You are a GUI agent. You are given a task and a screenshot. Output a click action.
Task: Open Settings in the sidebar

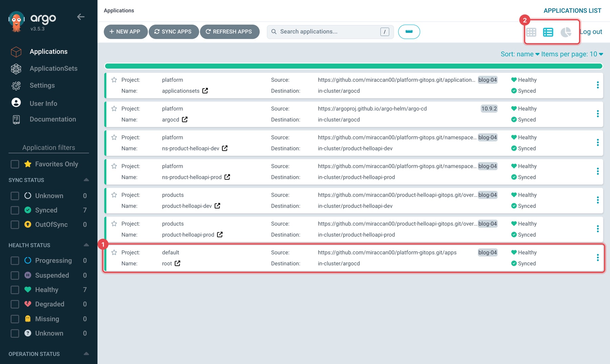point(42,85)
